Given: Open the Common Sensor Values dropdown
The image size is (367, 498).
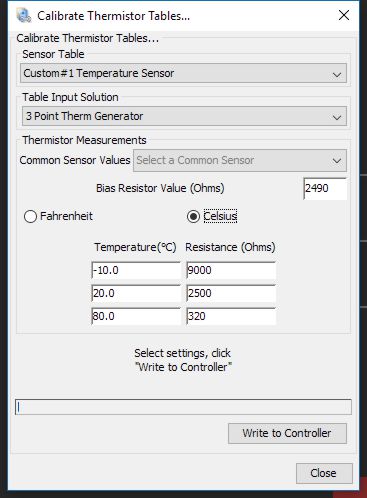Looking at the screenshot, I should (x=240, y=160).
